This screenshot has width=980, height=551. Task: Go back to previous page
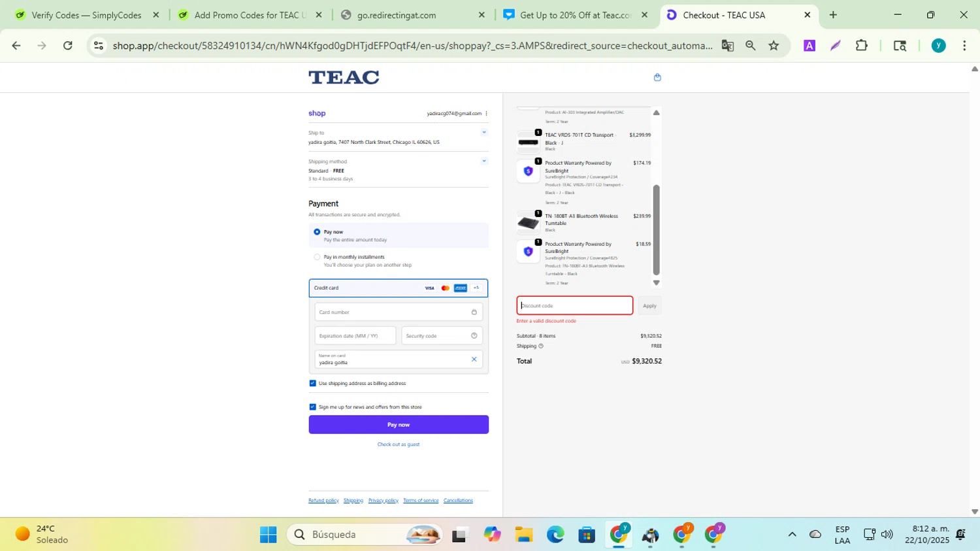16,46
